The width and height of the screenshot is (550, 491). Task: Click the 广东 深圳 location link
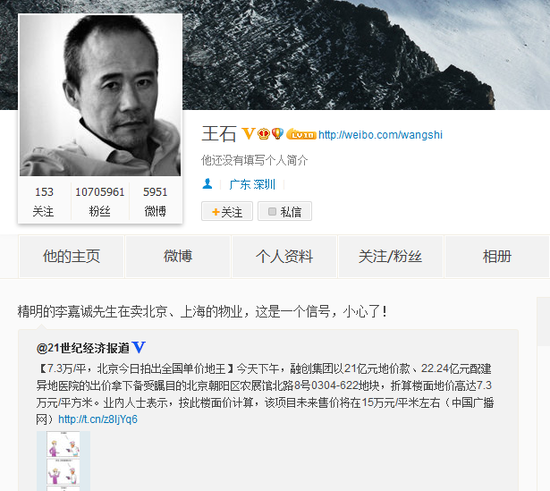coord(252,184)
